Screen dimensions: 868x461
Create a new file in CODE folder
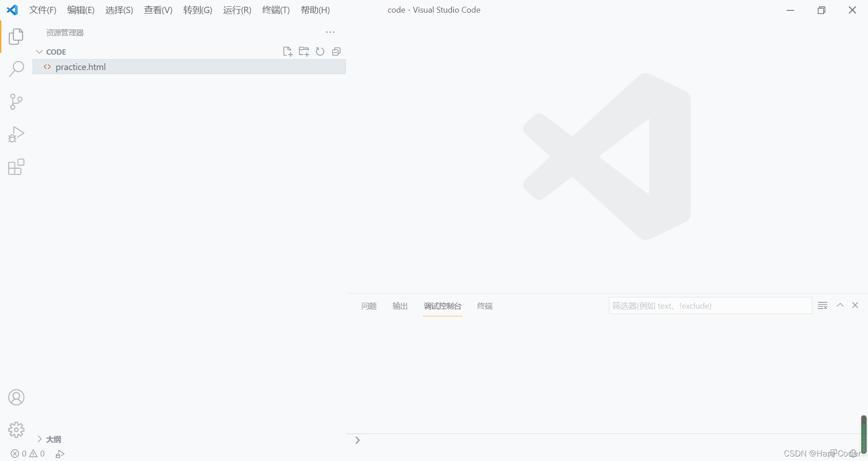coord(288,52)
